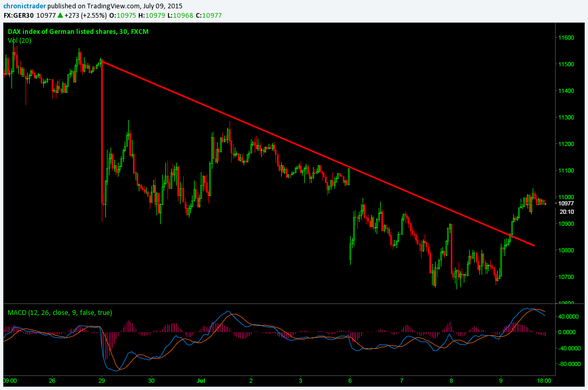Click the 9 date label on time axis

click(x=501, y=381)
